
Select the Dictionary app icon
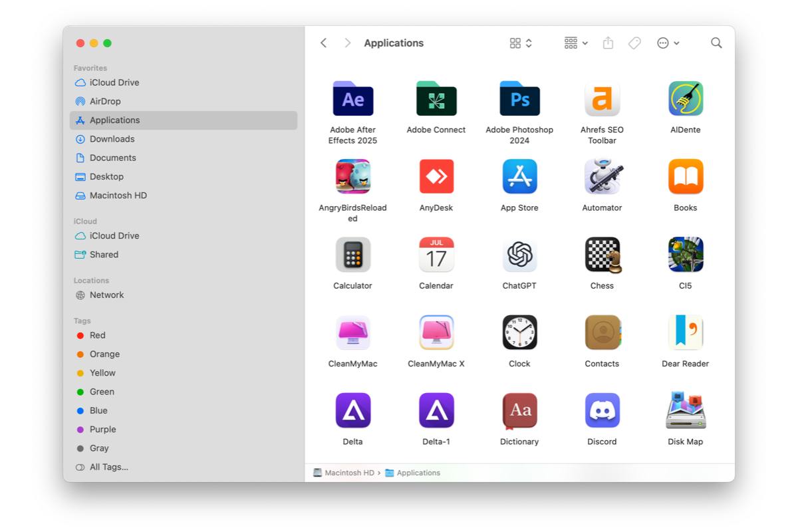pyautogui.click(x=519, y=411)
